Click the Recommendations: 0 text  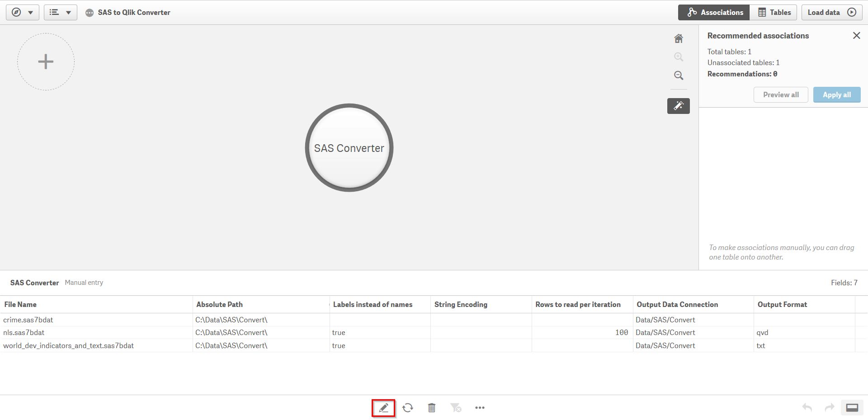pyautogui.click(x=742, y=74)
